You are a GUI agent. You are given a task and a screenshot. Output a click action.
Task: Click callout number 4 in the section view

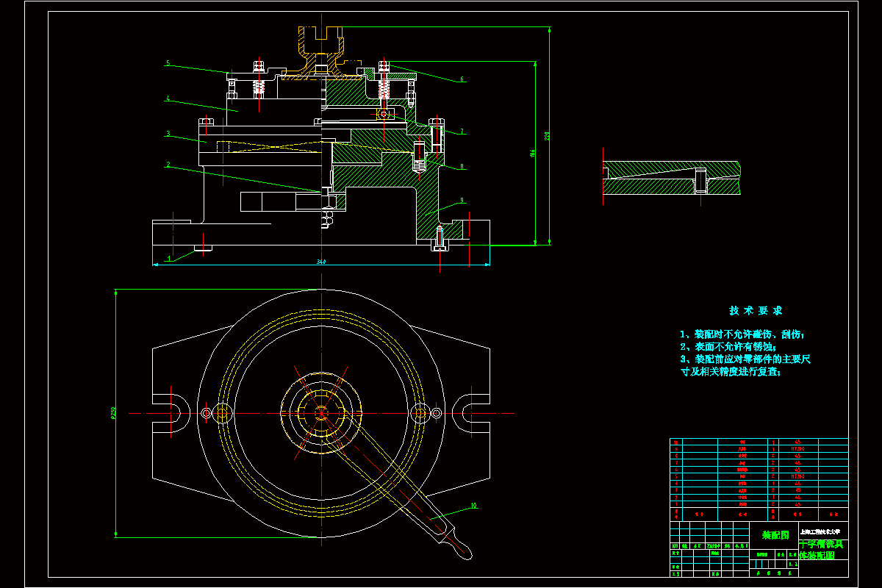(x=168, y=98)
